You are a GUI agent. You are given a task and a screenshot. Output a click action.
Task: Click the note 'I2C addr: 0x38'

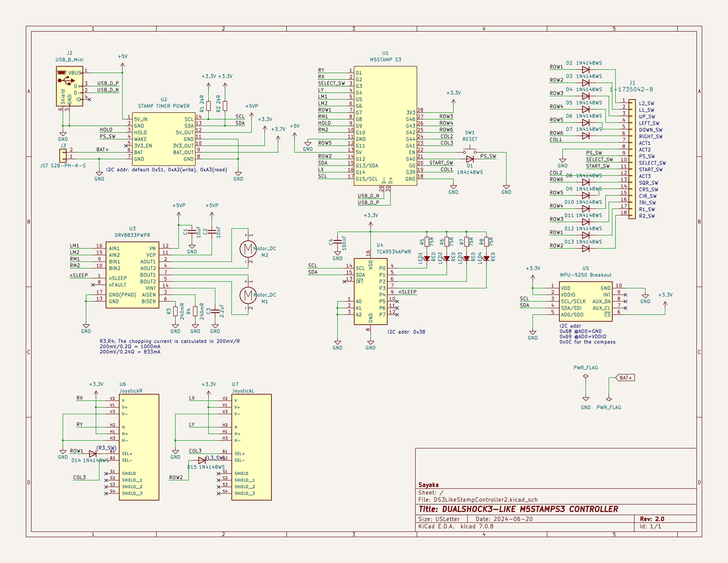point(406,332)
